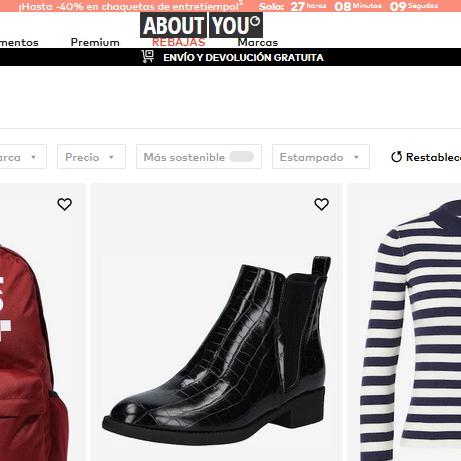The width and height of the screenshot is (461, 461).
Task: Toggle the Más sostenible switch
Action: 242,157
